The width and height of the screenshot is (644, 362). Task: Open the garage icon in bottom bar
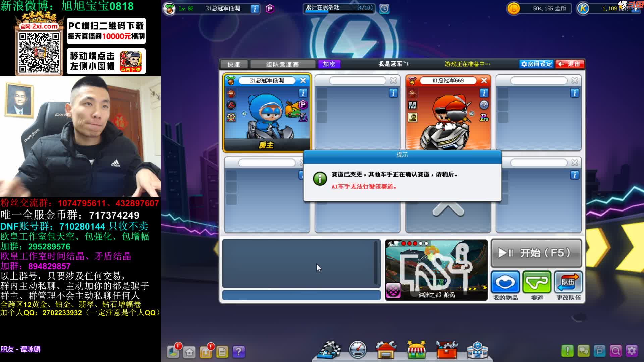pos(386,350)
